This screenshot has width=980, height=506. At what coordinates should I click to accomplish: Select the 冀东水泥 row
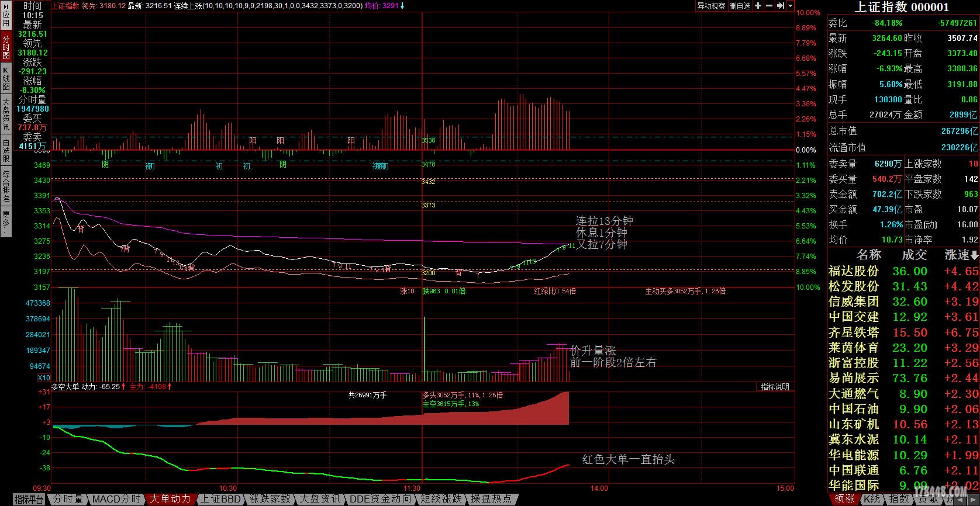point(903,439)
